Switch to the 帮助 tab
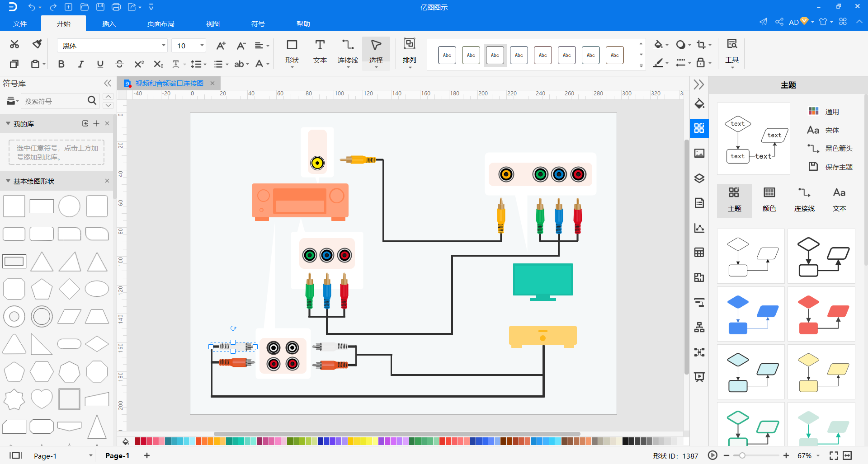 pos(303,23)
